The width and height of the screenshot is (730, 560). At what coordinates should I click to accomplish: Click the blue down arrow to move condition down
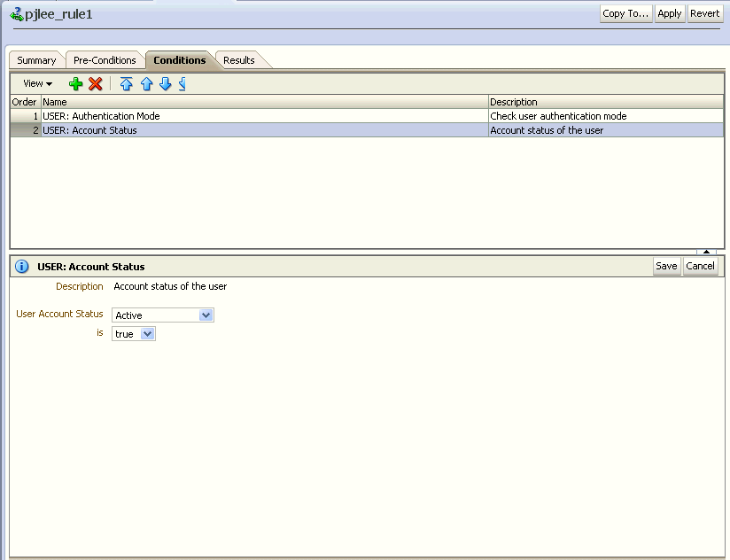pyautogui.click(x=165, y=84)
